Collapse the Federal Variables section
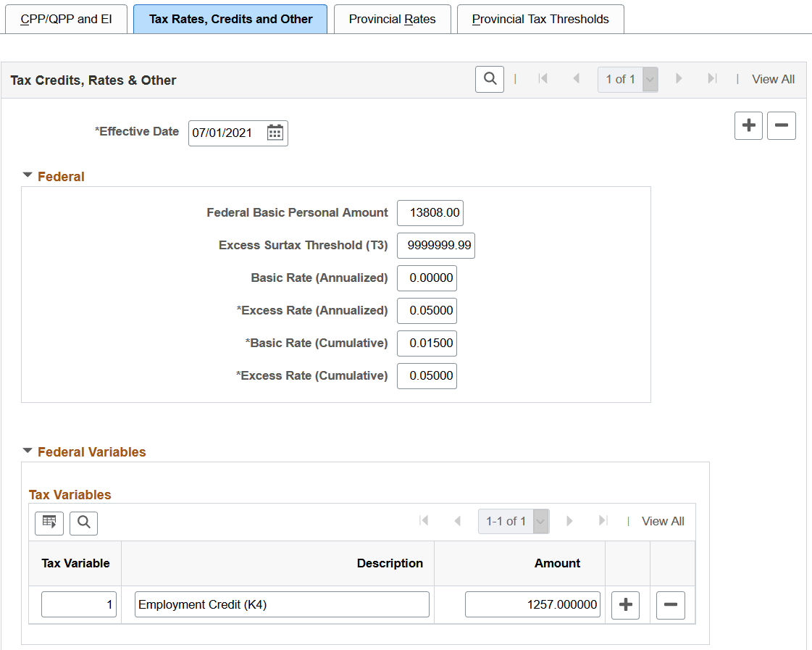This screenshot has height=650, width=812. click(28, 451)
